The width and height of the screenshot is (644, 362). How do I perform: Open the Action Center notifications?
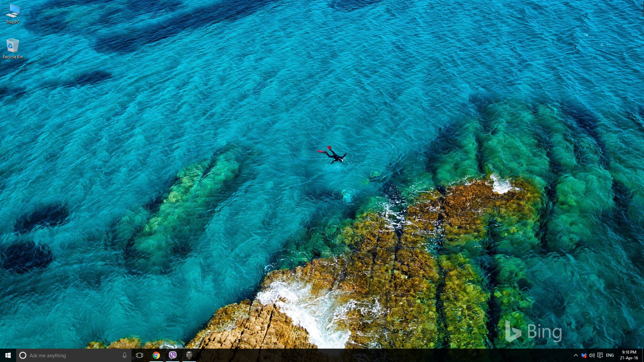click(600, 355)
